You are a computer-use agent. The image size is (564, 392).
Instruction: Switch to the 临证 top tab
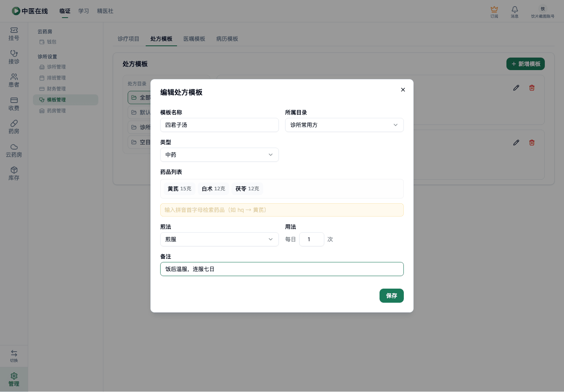[65, 11]
